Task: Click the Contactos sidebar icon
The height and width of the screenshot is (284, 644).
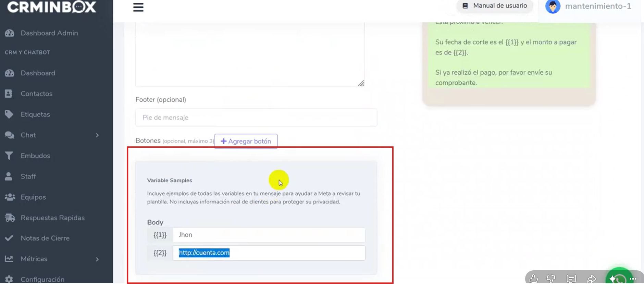Action: pyautogui.click(x=9, y=94)
